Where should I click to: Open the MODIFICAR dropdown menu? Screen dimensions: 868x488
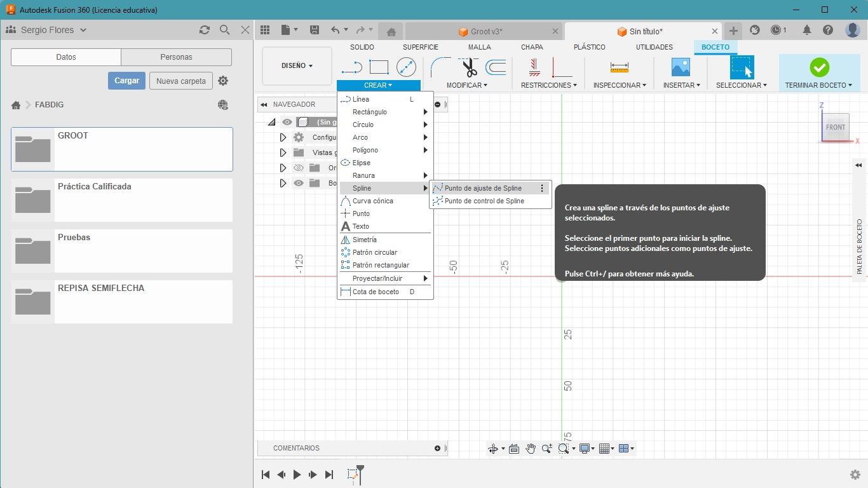pos(466,85)
